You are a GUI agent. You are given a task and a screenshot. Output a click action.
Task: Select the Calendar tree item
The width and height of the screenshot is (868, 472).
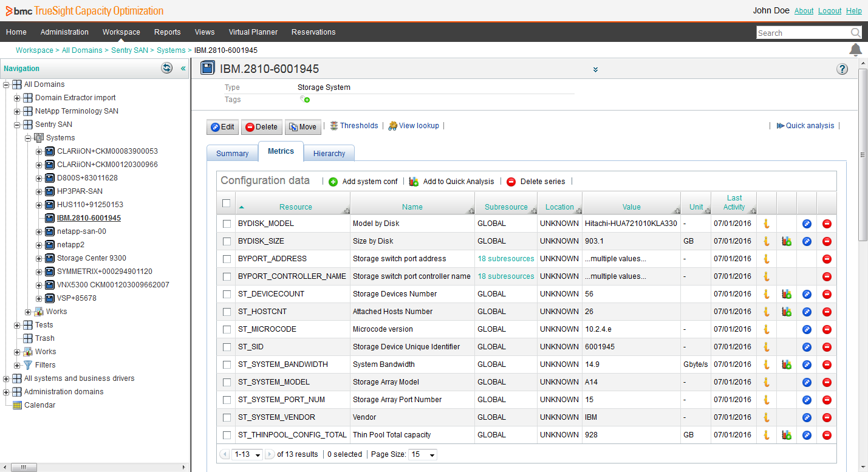pos(39,405)
